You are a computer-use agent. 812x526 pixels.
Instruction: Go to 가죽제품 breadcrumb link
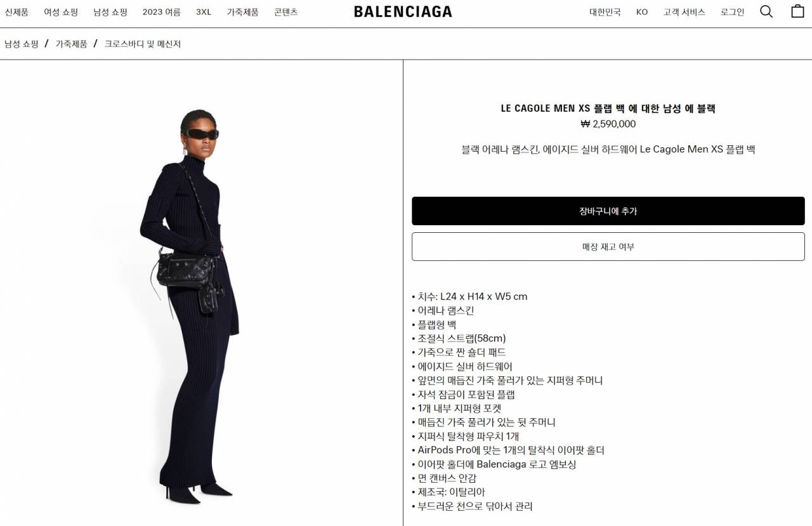(x=71, y=44)
